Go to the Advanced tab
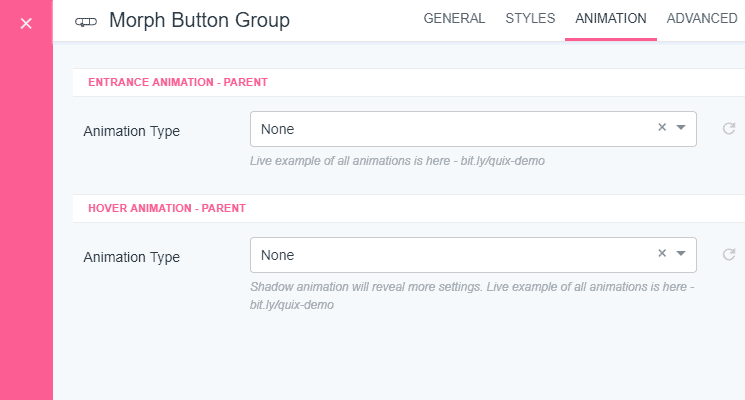745x400 pixels. point(702,19)
